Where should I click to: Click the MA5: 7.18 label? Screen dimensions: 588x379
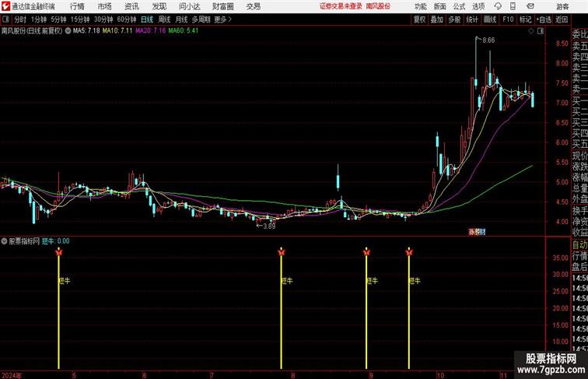pyautogui.click(x=86, y=31)
